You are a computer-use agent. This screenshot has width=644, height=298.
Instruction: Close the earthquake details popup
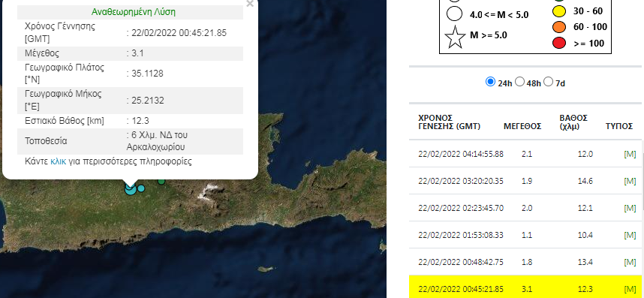click(x=249, y=4)
